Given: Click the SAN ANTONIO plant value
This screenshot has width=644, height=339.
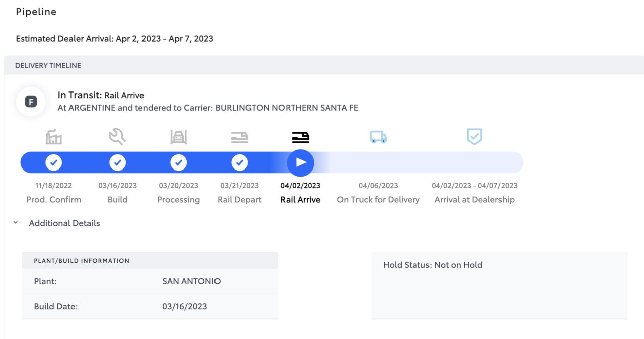Looking at the screenshot, I should pos(191,281).
